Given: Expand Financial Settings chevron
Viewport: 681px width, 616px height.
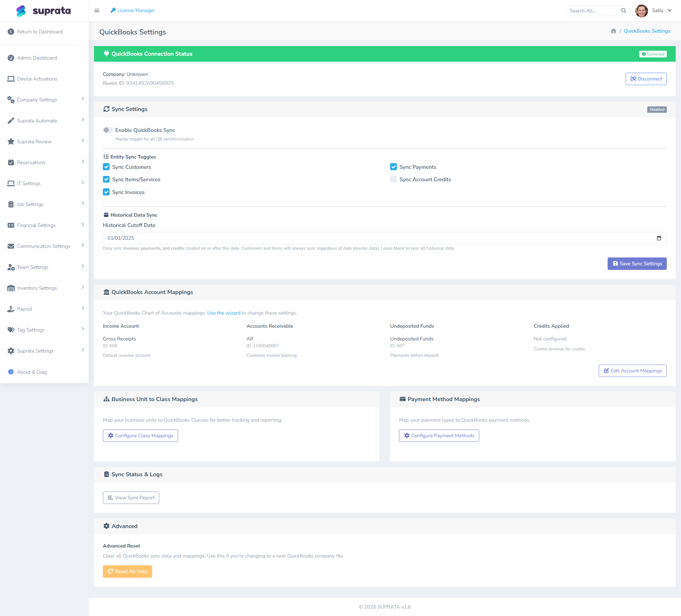Looking at the screenshot, I should 83,224.
